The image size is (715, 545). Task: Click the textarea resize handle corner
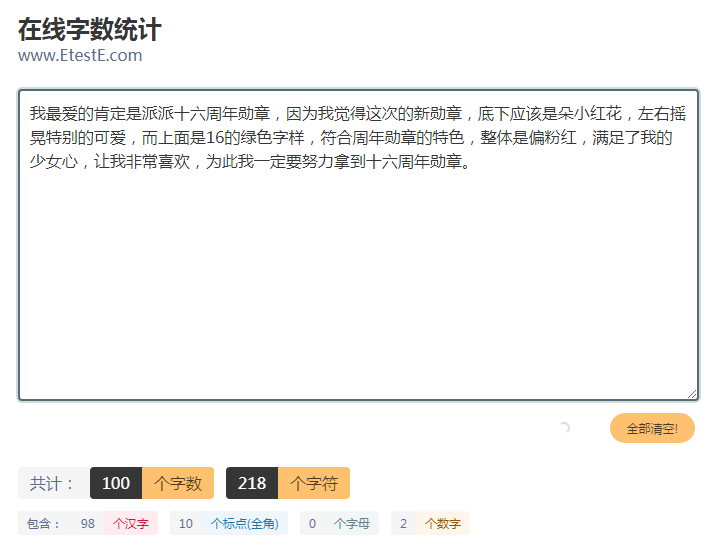tap(692, 394)
